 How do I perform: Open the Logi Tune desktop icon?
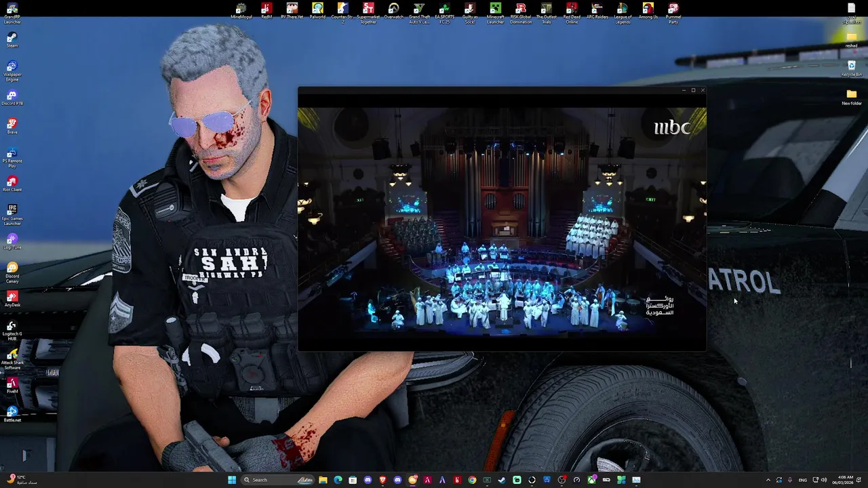(x=12, y=242)
